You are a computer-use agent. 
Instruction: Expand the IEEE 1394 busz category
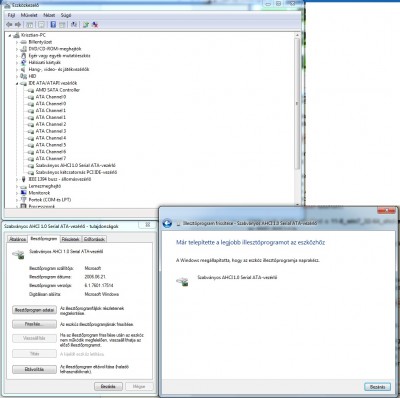click(17, 179)
